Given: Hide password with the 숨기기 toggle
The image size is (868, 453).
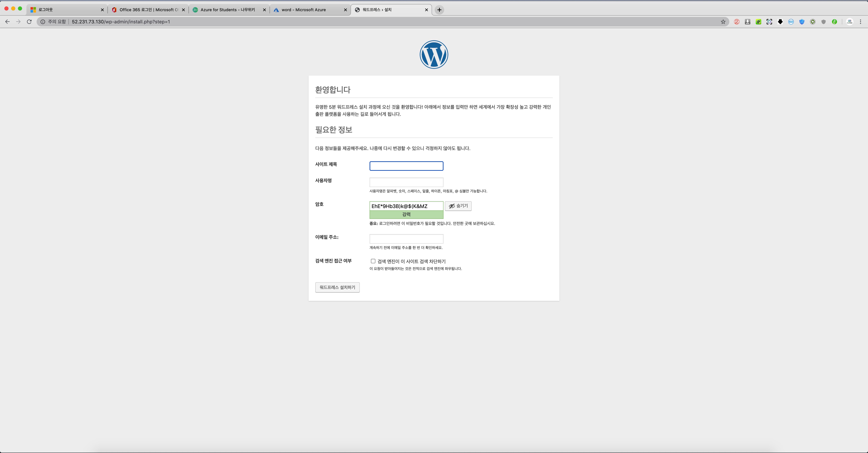Looking at the screenshot, I should 458,206.
